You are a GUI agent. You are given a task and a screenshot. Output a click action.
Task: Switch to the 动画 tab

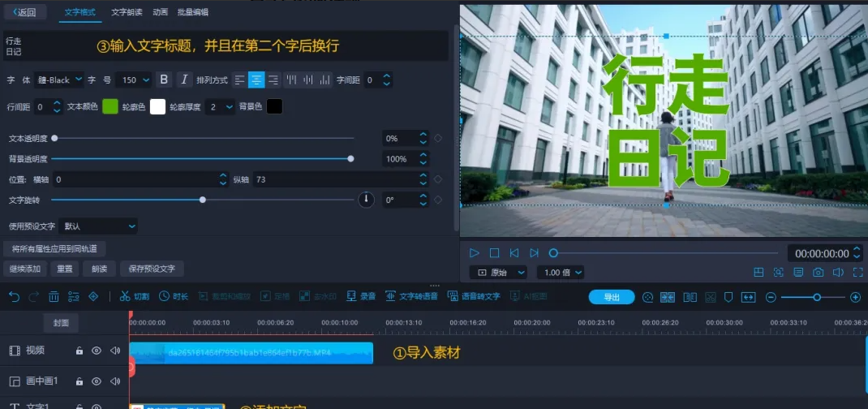pos(160,12)
